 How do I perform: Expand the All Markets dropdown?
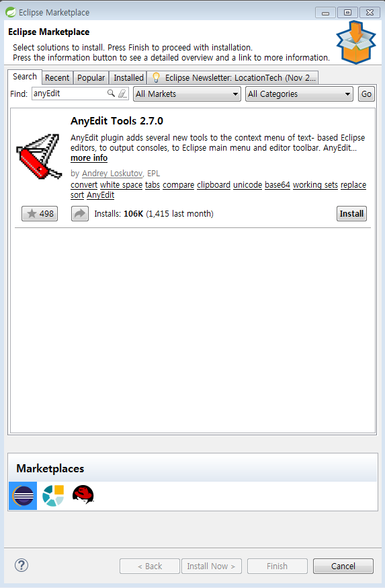pyautogui.click(x=187, y=94)
